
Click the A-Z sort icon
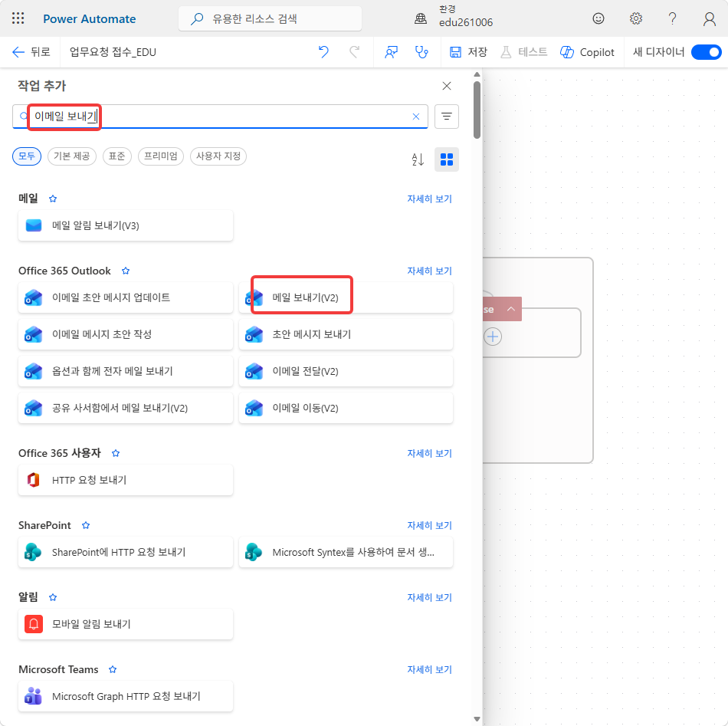[x=418, y=159]
